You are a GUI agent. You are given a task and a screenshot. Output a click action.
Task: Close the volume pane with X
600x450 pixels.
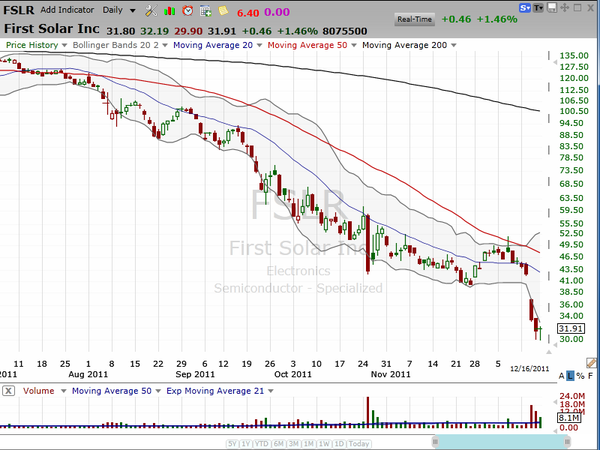(8, 391)
